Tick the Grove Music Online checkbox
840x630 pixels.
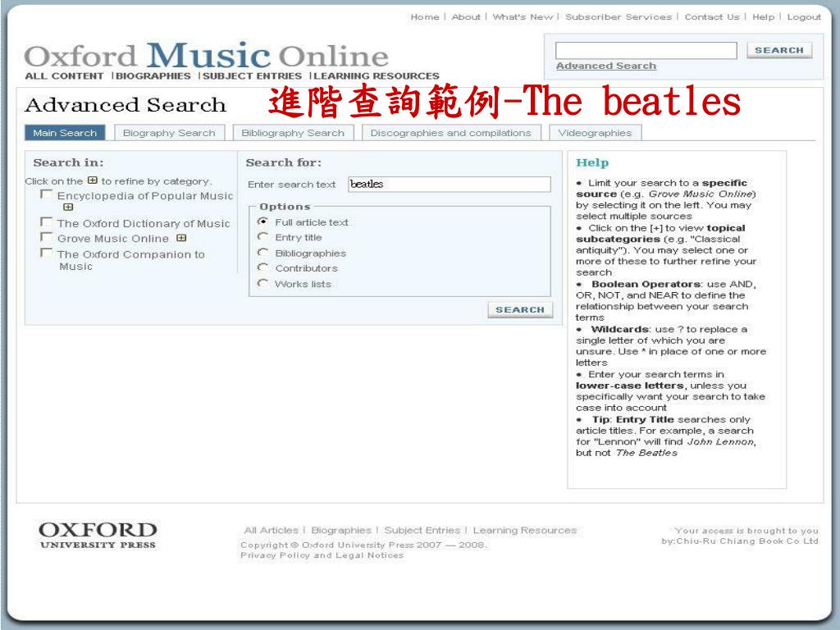47,237
